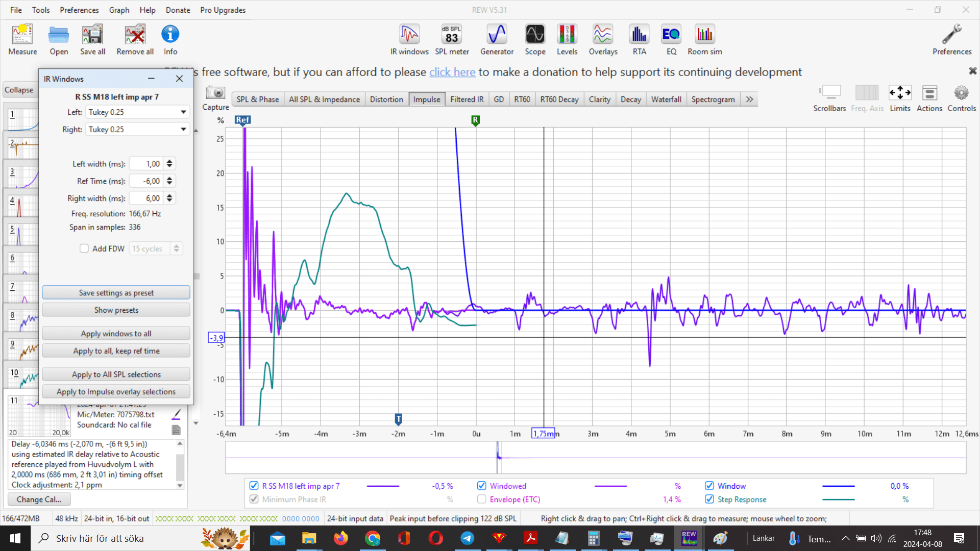
Task: Adjust Left width stepper arrows
Action: (169, 164)
